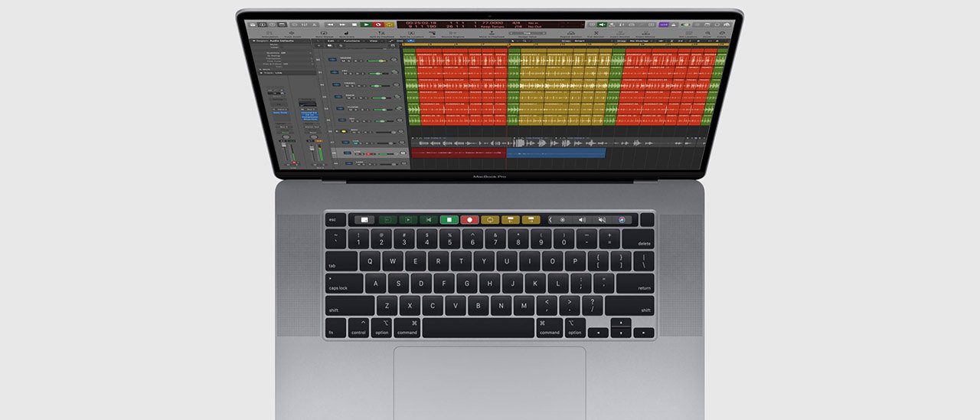Image resolution: width=980 pixels, height=420 pixels.
Task: Click the green tuner icon in the control bar
Action: tap(602, 25)
